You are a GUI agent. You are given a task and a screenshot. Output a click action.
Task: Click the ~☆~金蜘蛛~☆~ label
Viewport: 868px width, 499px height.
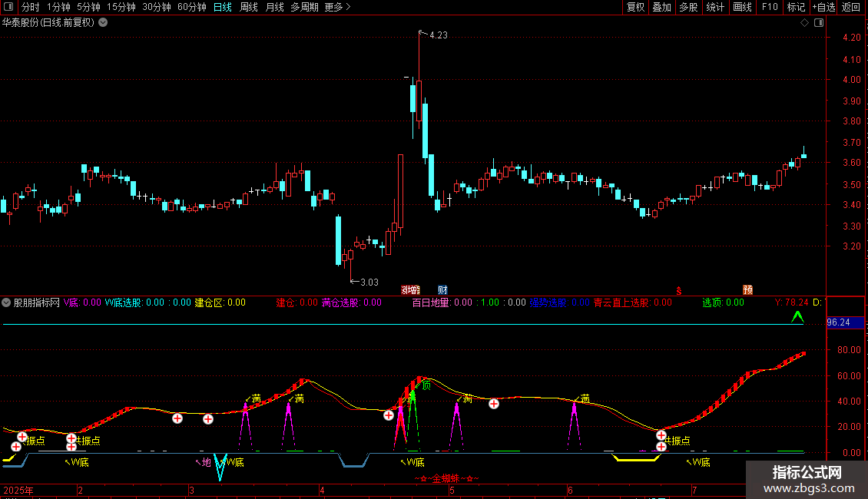point(447,478)
